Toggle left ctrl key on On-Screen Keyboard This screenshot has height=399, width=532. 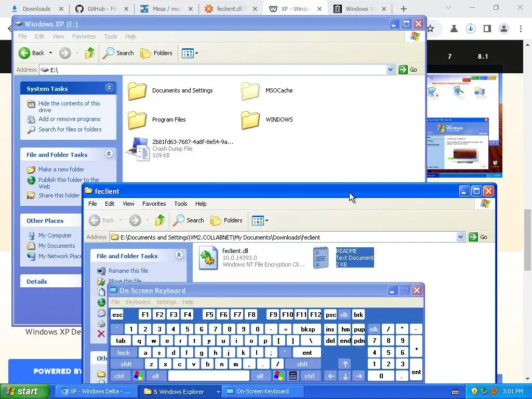pyautogui.click(x=119, y=376)
